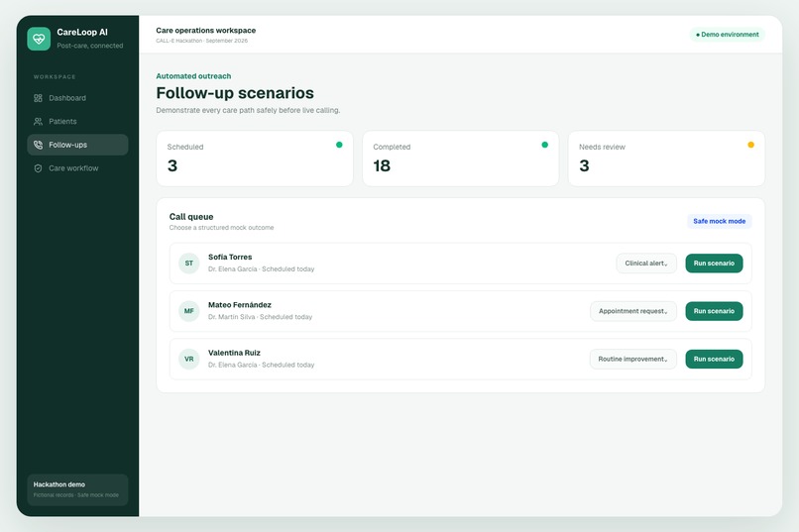Click the Valentina Ruiz name
The height and width of the screenshot is (532, 799).
tap(234, 353)
